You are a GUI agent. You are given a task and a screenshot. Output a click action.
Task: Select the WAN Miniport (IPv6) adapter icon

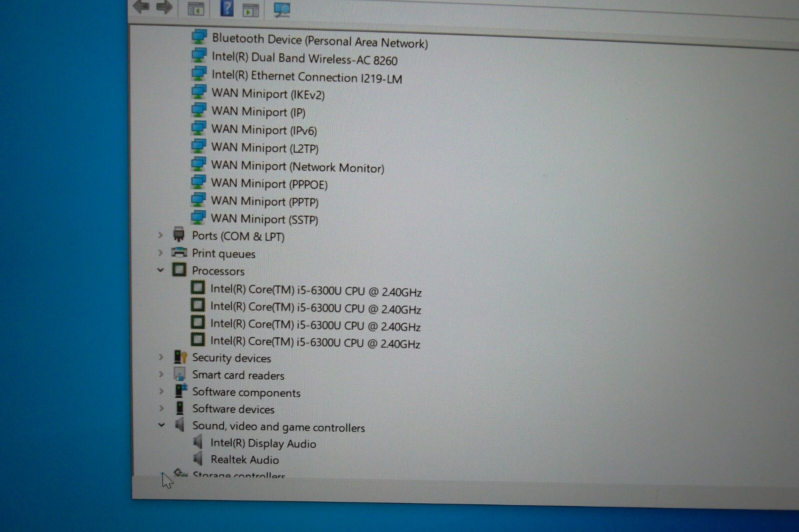[199, 127]
